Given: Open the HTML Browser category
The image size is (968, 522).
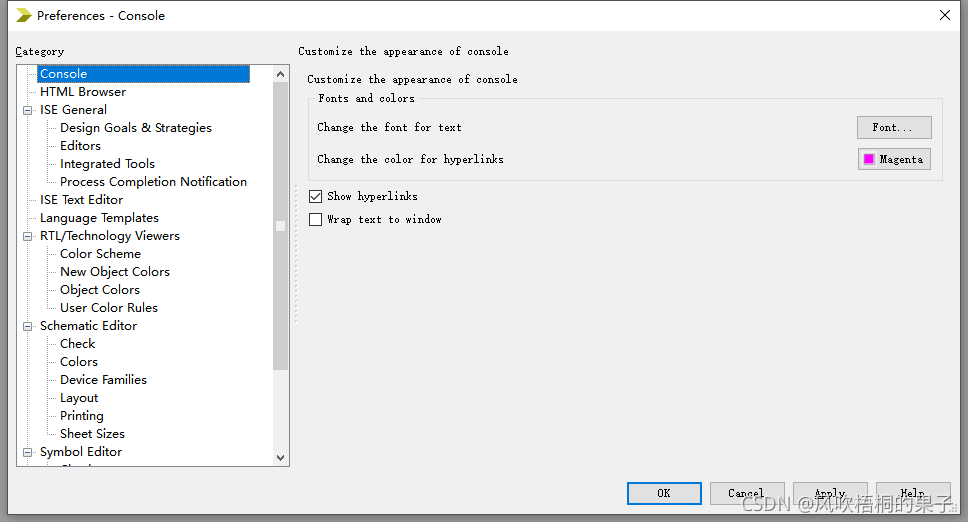Looking at the screenshot, I should tap(83, 92).
